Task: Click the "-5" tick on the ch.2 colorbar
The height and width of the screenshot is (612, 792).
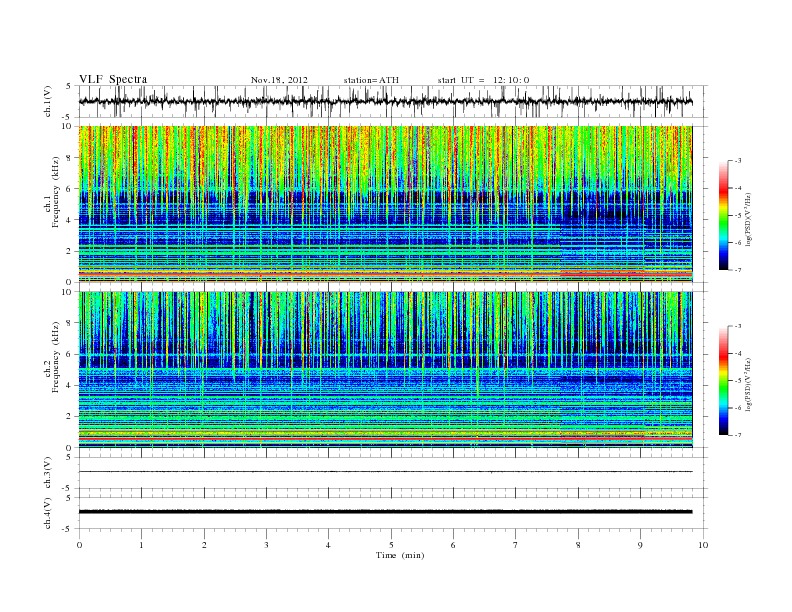Action: pyautogui.click(x=738, y=381)
